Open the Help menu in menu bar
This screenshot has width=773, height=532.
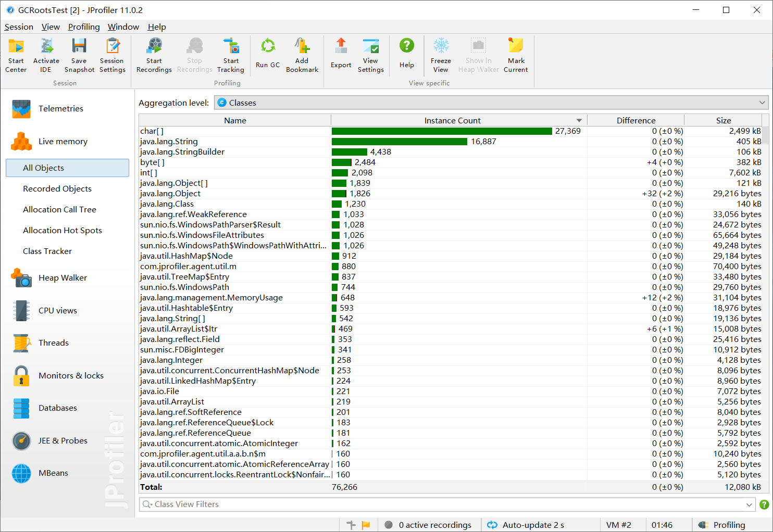pos(157,27)
